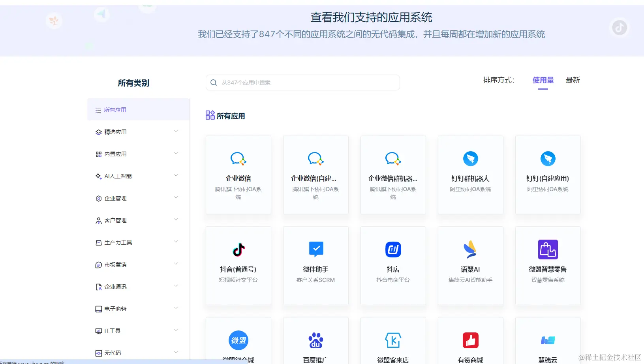This screenshot has height=364, width=644.
Task: Click the AI人工智能 sparkle icon
Action: [x=99, y=176]
